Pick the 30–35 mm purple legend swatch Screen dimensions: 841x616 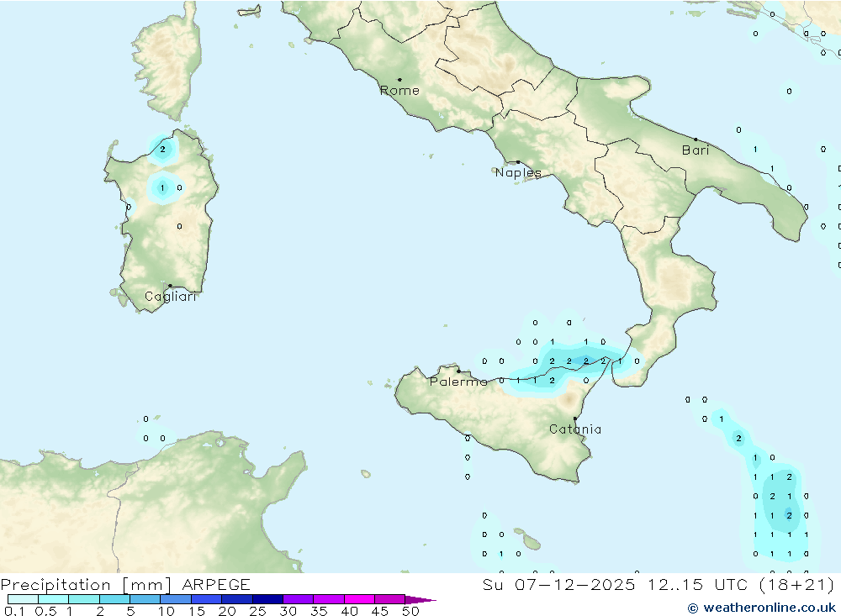coord(299,599)
